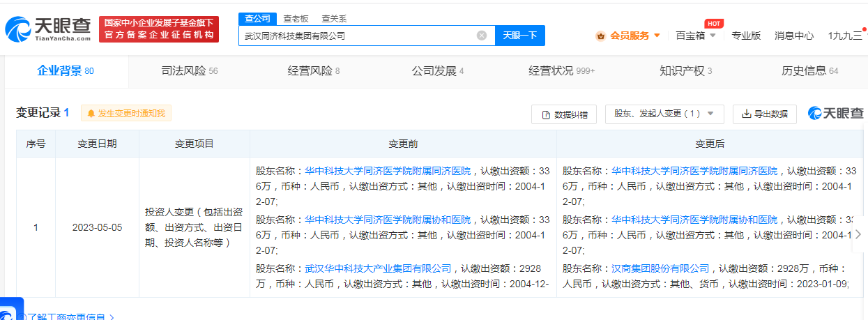
Task: Open the 股东、发起人变更 filter dropdown
Action: [x=664, y=114]
